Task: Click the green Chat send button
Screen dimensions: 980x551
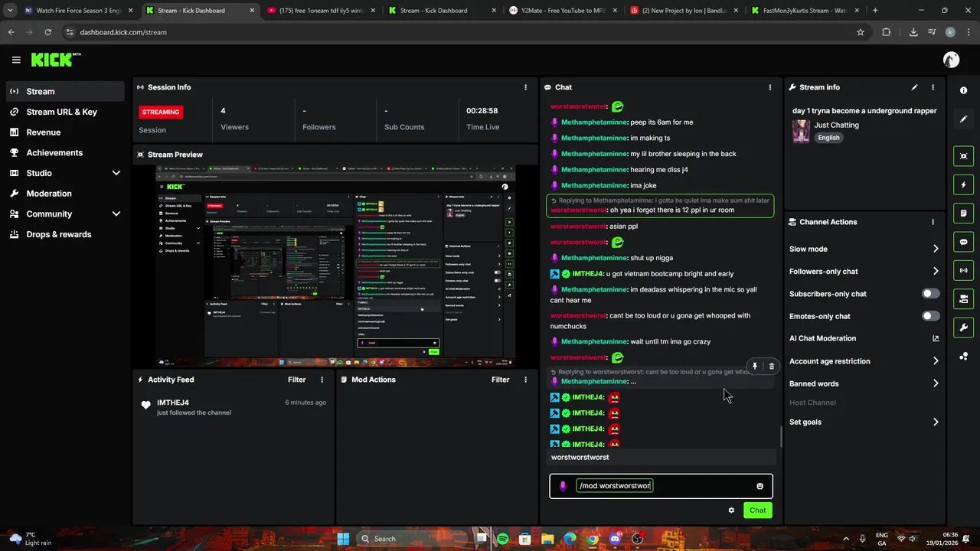Action: pos(757,510)
